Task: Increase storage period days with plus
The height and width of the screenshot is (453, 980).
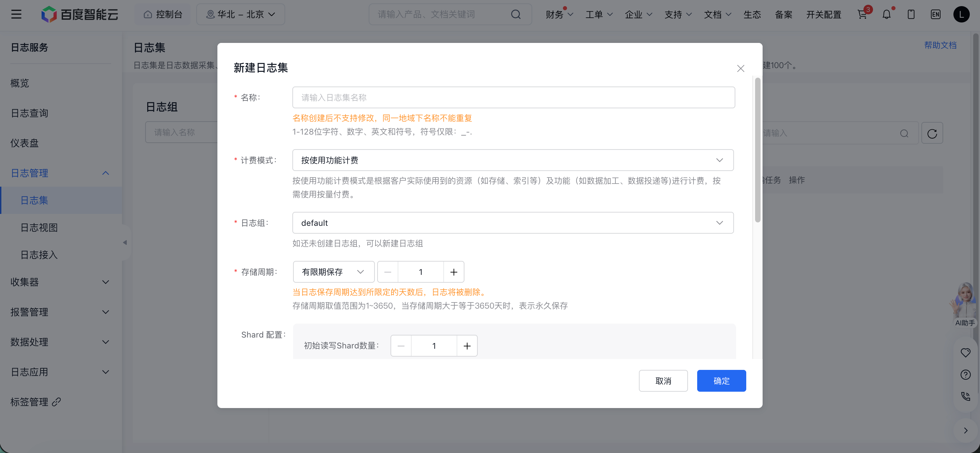Action: coord(454,272)
